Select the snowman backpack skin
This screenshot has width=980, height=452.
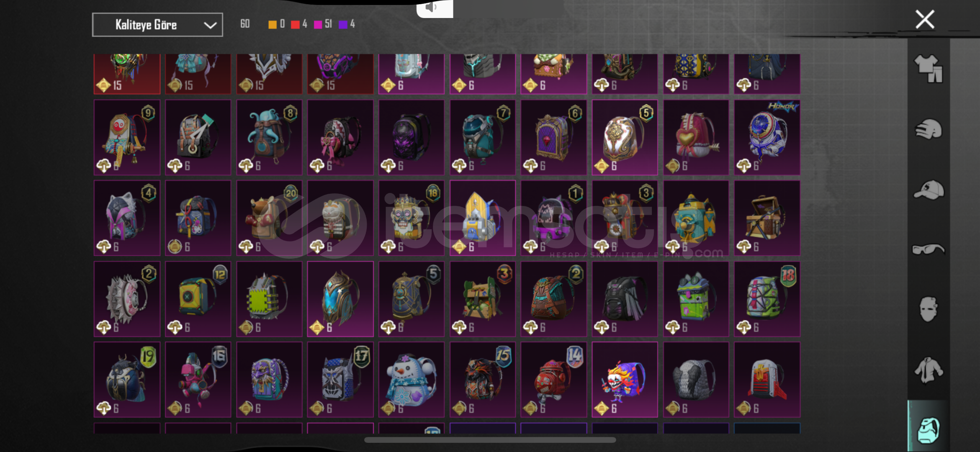click(412, 380)
